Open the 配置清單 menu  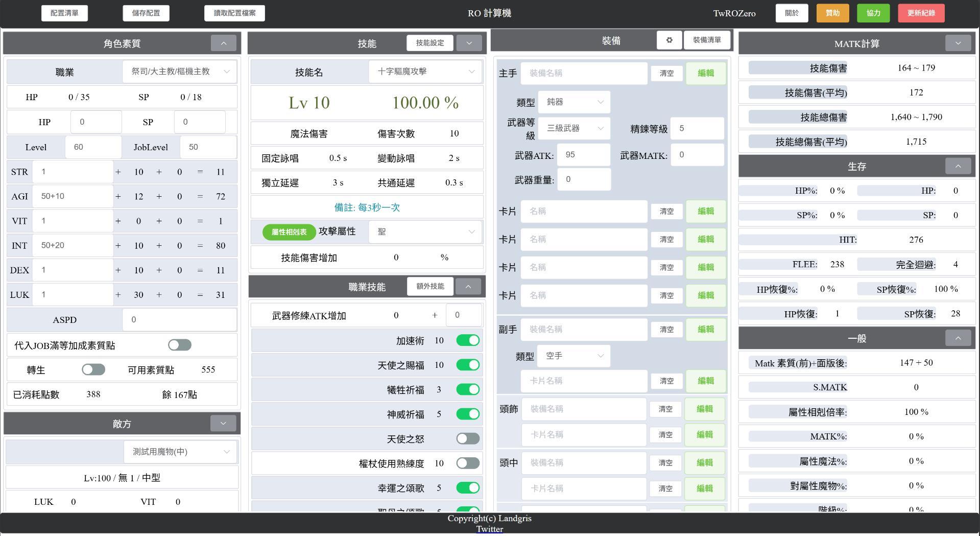64,13
